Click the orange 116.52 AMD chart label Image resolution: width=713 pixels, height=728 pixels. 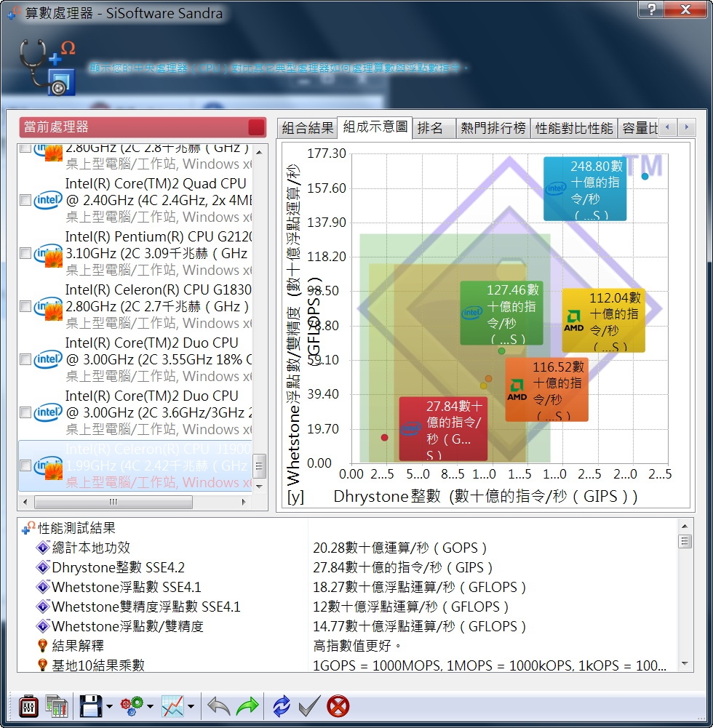click(546, 390)
